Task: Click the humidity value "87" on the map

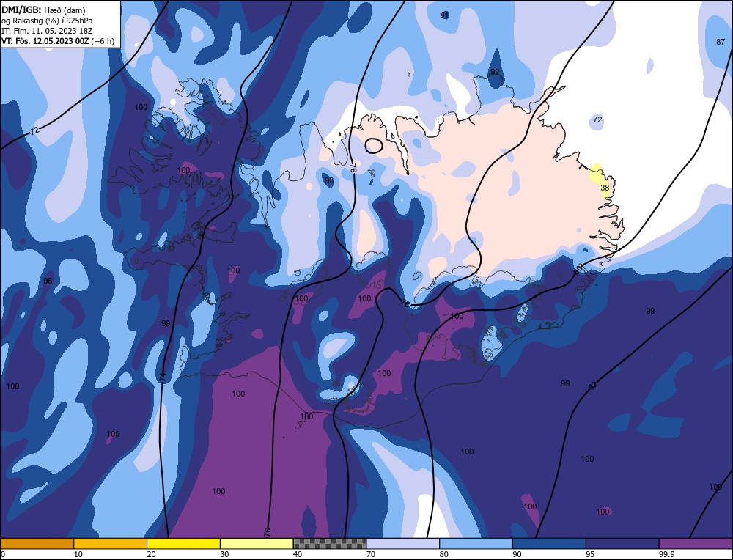Action: [721, 42]
